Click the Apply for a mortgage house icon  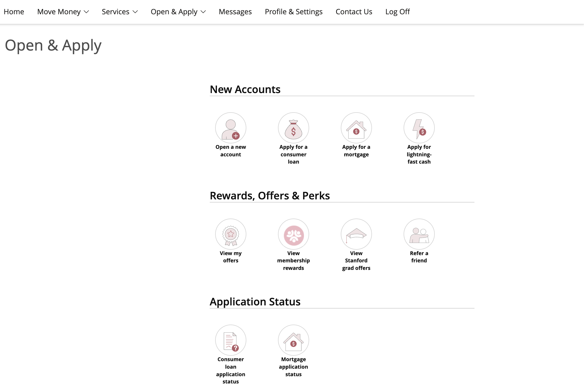pos(356,128)
